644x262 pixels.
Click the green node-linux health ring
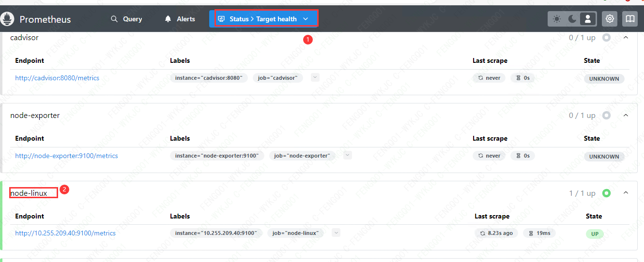tap(606, 193)
